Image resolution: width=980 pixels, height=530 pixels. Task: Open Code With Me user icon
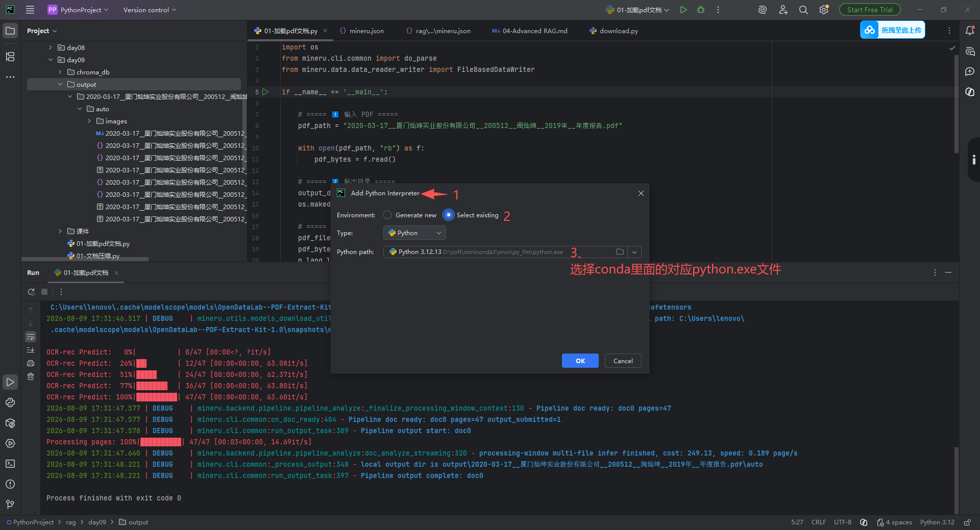click(x=783, y=10)
